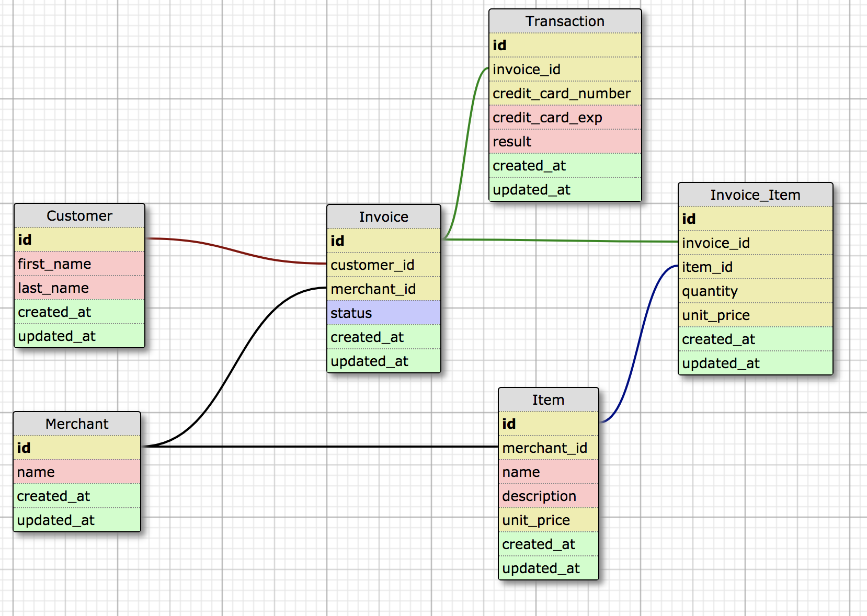Click the Item id field
Viewport: 867px width, 616px height.
click(x=549, y=424)
